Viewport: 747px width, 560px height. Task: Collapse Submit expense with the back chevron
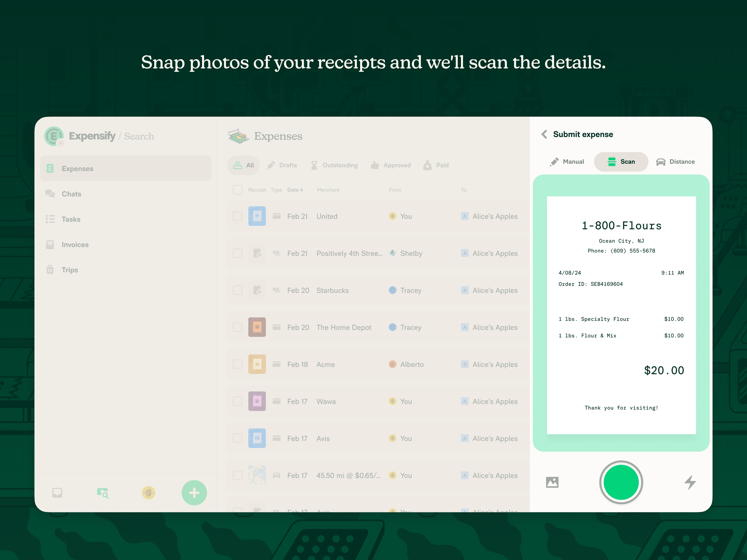544,134
